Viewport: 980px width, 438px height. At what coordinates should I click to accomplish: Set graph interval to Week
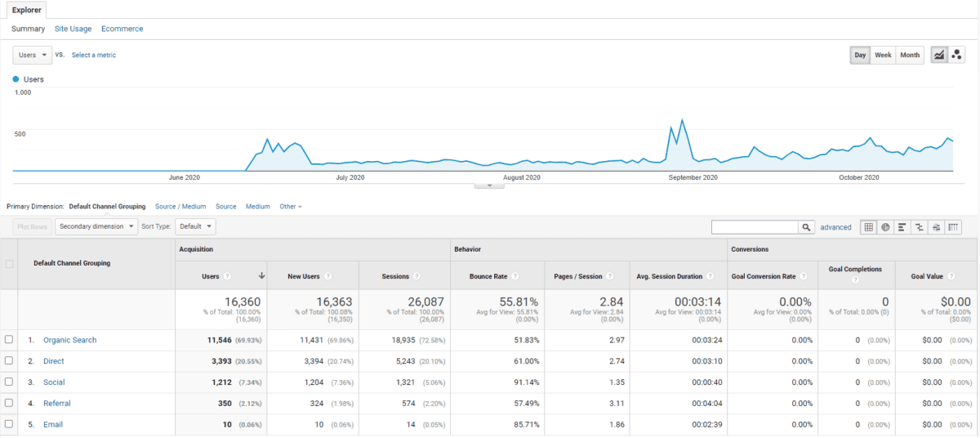(883, 56)
